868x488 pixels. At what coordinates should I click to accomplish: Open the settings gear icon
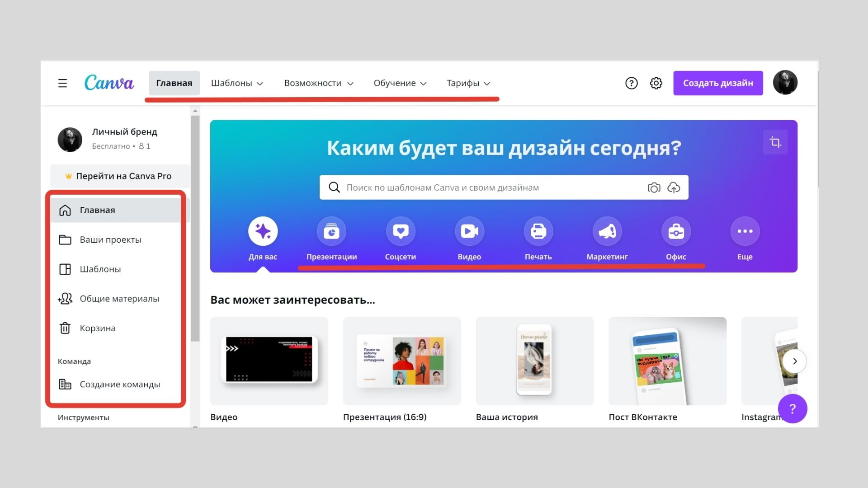pyautogui.click(x=656, y=83)
